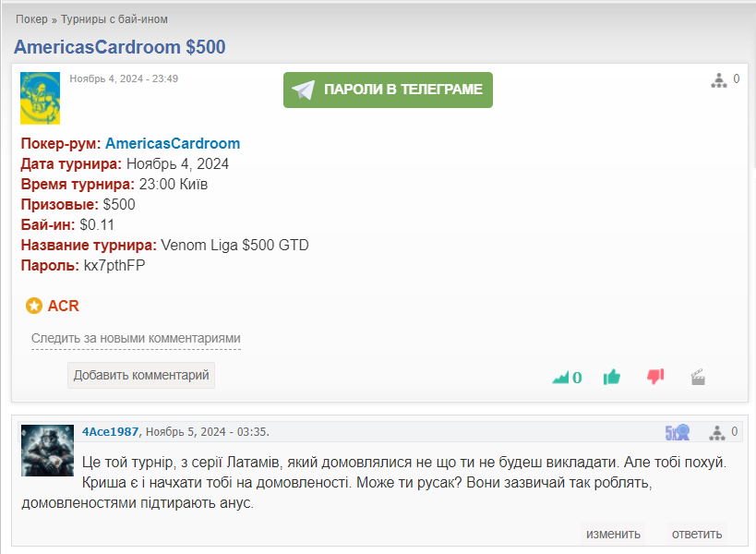Image resolution: width=756 pixels, height=554 pixels.
Task: Open the Турниры с бай-ином breadcrumb
Action: tap(114, 19)
